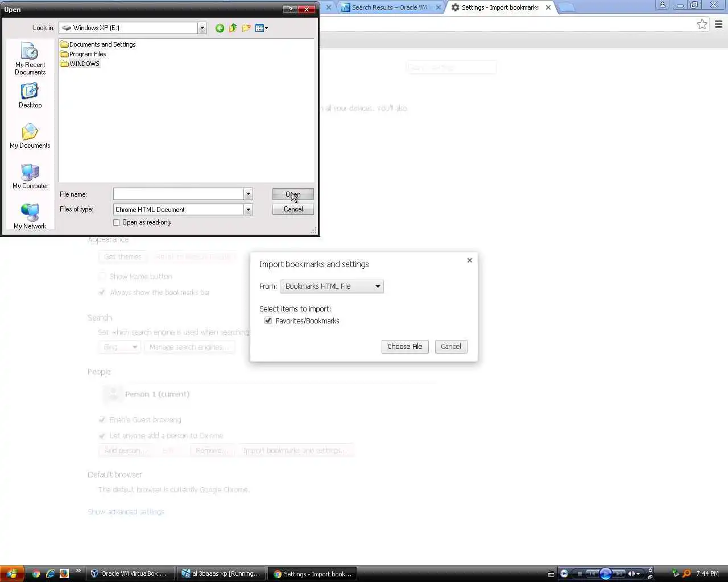Cancel the Open file dialog
The image size is (728, 582).
pyautogui.click(x=293, y=209)
